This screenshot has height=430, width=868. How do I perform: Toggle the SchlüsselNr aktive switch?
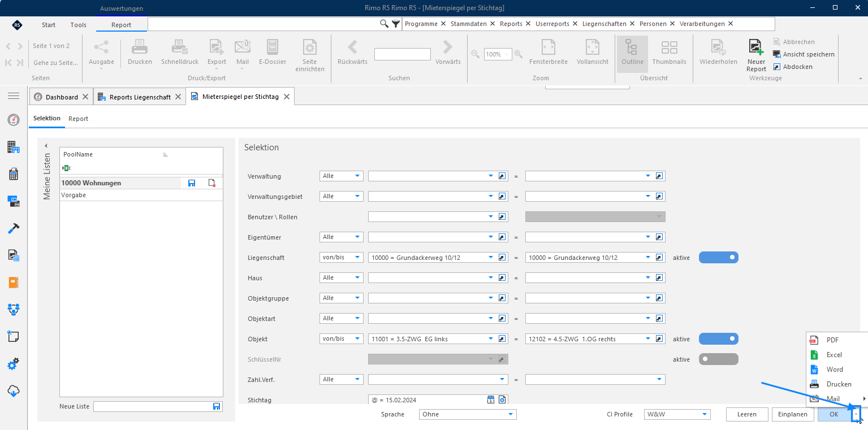click(719, 359)
